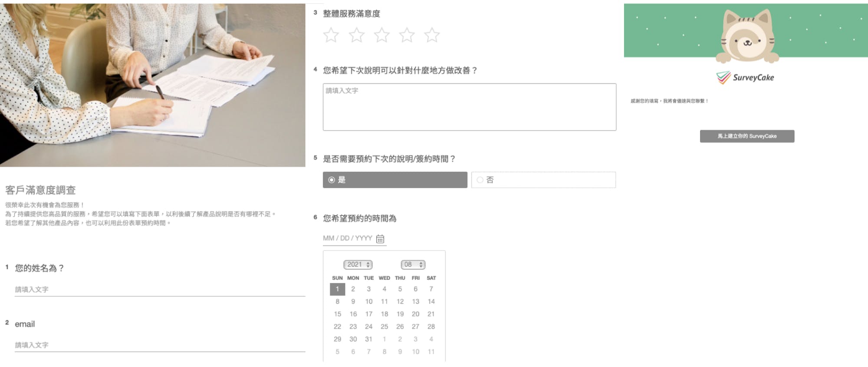Open the 08 month dropdown

click(413, 265)
